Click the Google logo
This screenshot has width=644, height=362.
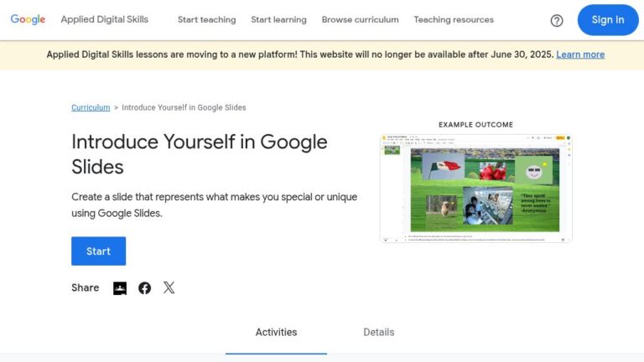click(x=28, y=19)
